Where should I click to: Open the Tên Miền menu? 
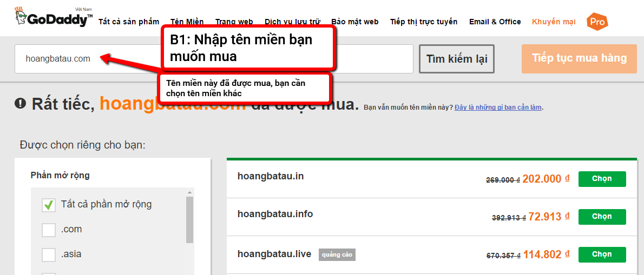click(187, 22)
